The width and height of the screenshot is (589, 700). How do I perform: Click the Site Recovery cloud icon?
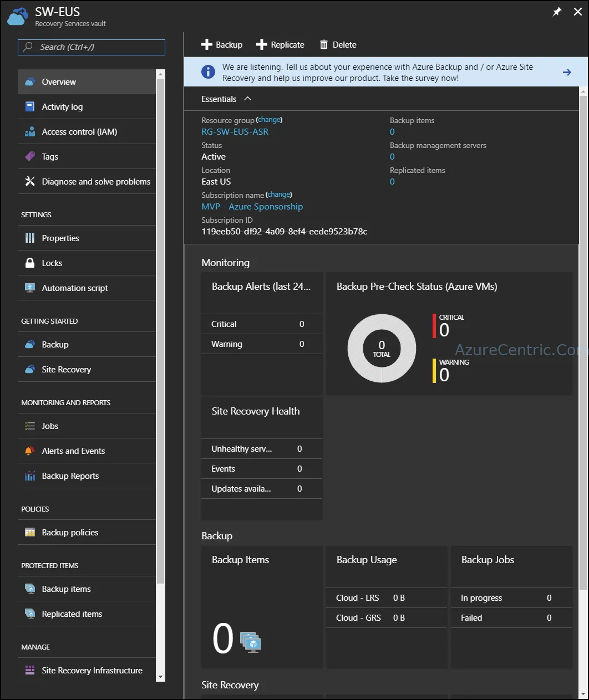tap(30, 369)
